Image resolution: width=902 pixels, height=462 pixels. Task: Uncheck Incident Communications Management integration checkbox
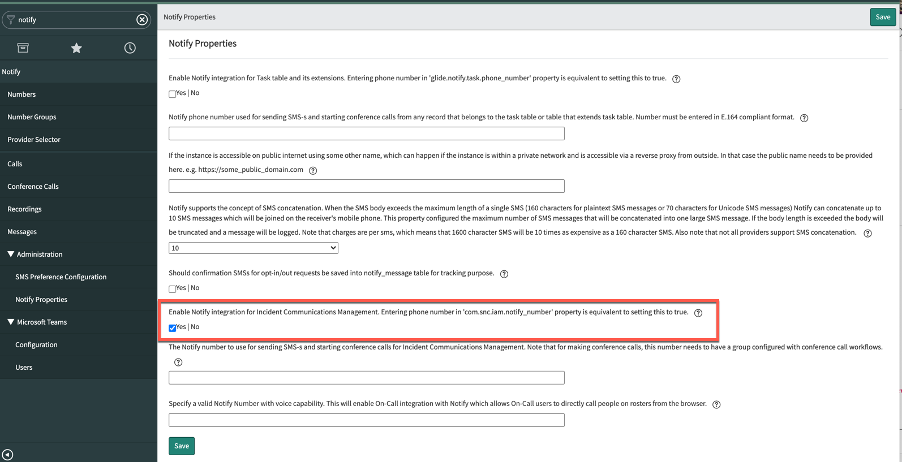[173, 328]
